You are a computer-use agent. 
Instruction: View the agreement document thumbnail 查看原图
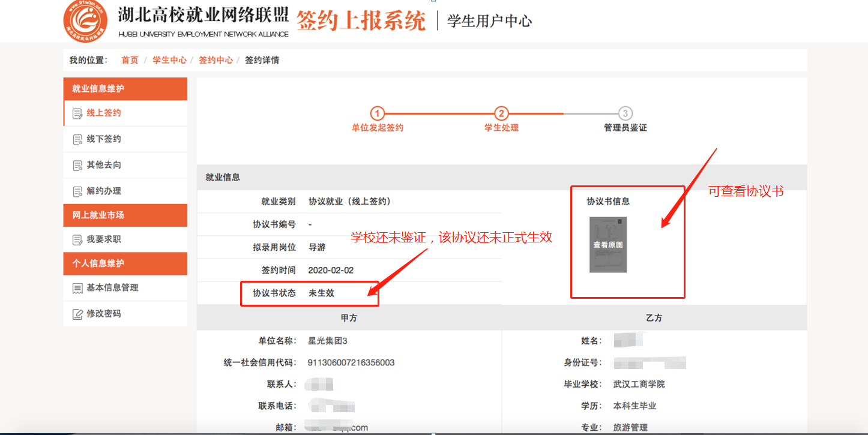(608, 245)
